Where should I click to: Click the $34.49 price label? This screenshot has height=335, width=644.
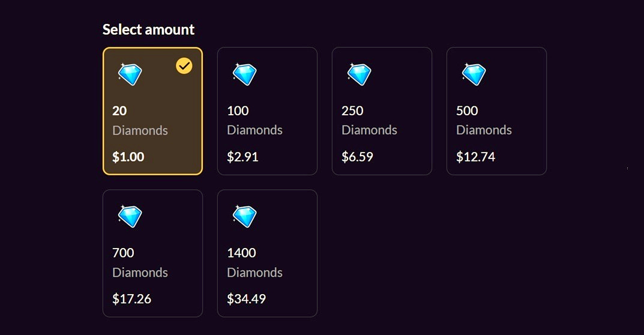pyautogui.click(x=246, y=299)
